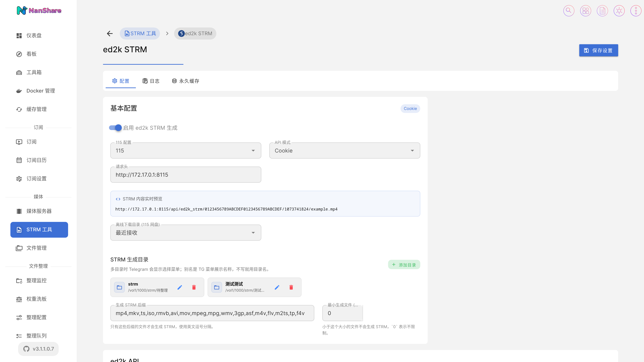Click the GitHub version badge v3.1.1.0.7
Screen dimensions: 644x362
[x=39, y=349]
